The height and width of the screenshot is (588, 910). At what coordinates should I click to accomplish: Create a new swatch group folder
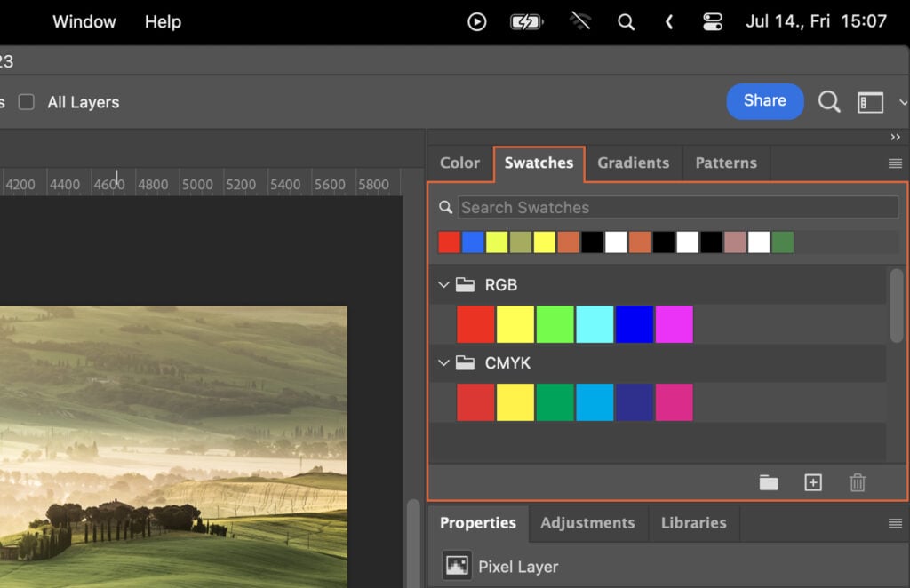[768, 482]
